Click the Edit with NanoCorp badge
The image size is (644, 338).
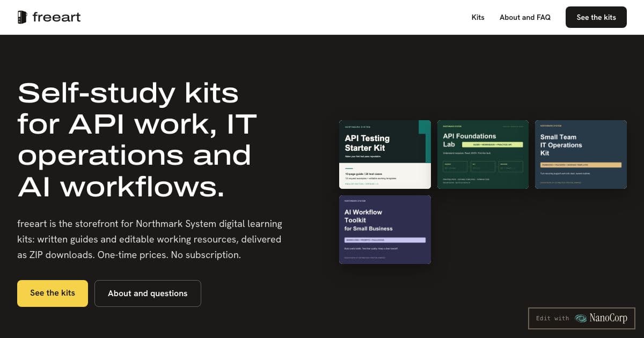point(582,318)
